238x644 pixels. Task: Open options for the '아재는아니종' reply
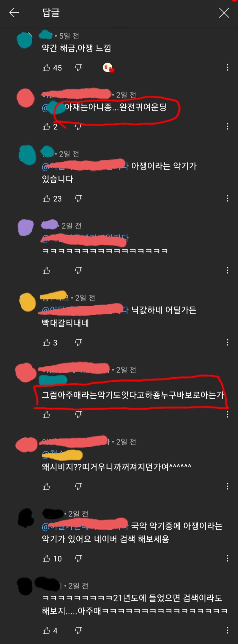[227, 126]
